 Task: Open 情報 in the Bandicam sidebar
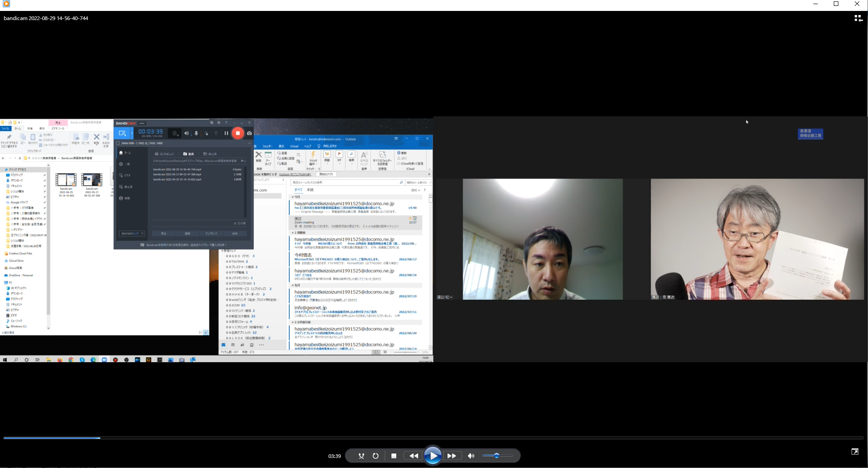click(x=125, y=198)
